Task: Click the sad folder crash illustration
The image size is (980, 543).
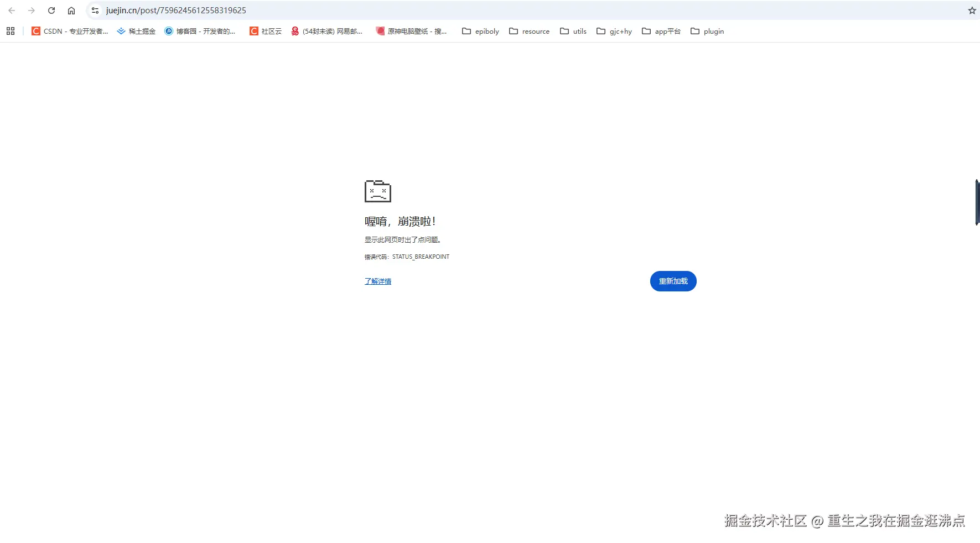Action: pyautogui.click(x=377, y=191)
